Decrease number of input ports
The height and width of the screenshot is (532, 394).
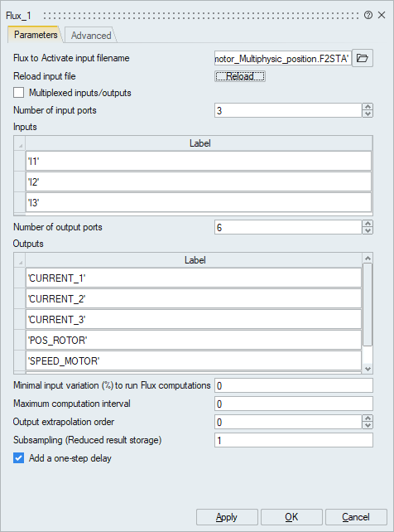368,114
